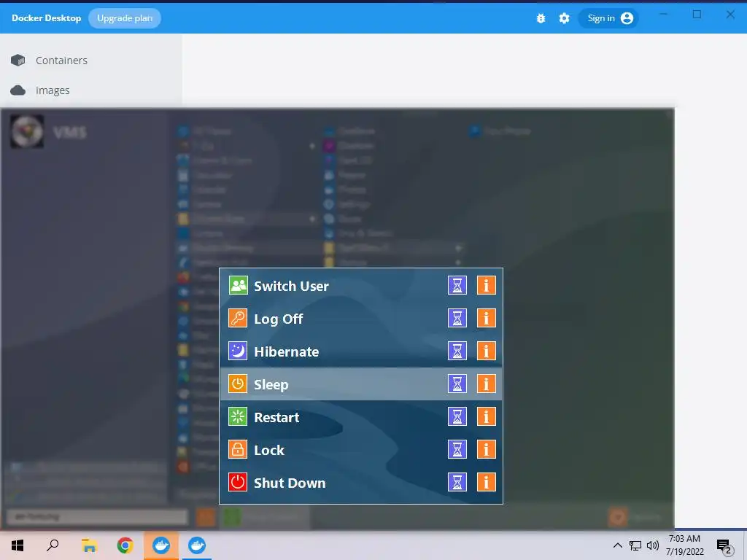747x560 pixels.
Task: Open taskbar search magnifier
Action: tap(53, 545)
